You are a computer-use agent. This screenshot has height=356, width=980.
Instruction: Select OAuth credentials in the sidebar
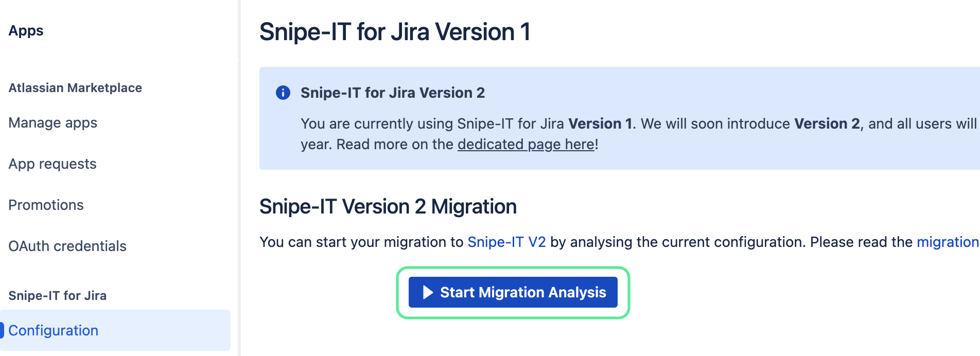coord(67,246)
